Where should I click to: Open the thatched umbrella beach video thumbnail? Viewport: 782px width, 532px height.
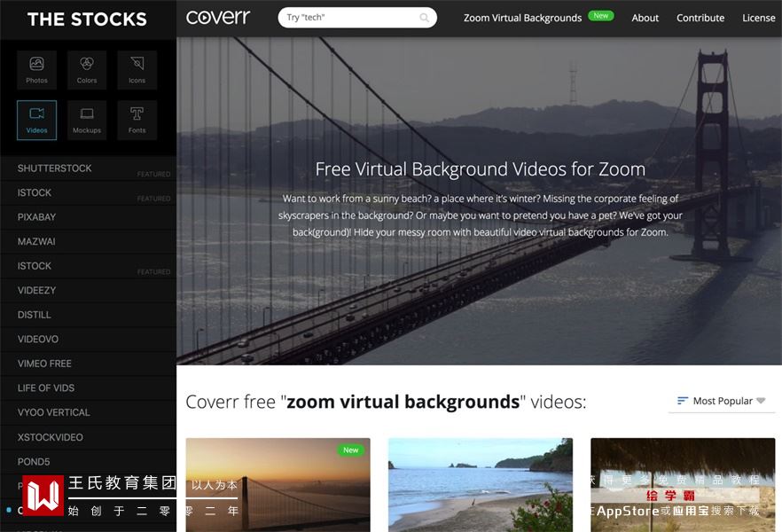[683, 485]
